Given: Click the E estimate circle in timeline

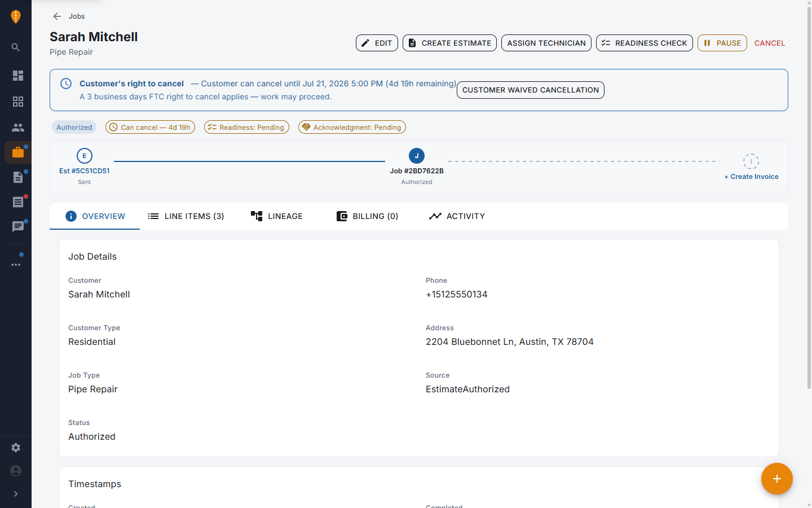Looking at the screenshot, I should [x=85, y=156].
